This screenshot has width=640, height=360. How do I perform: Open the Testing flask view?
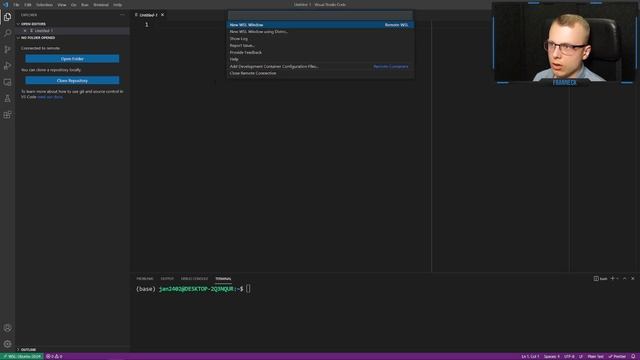(x=7, y=98)
